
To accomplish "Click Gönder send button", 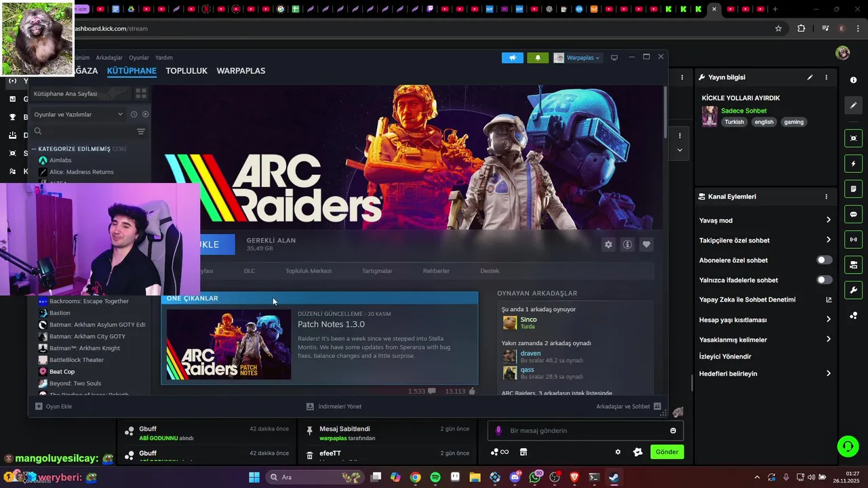I will [667, 452].
